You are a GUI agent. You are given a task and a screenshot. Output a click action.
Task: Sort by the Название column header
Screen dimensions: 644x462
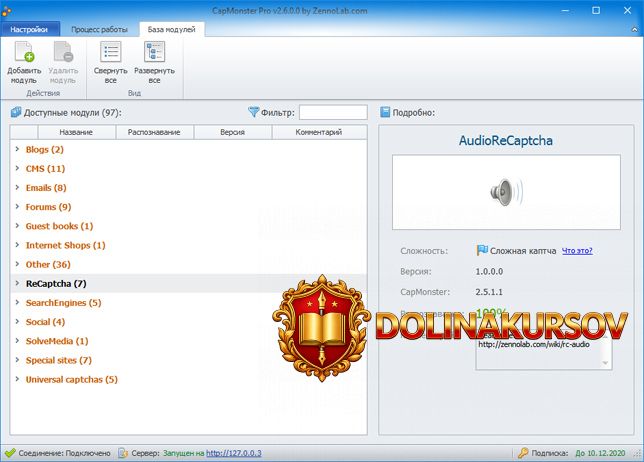(x=76, y=132)
